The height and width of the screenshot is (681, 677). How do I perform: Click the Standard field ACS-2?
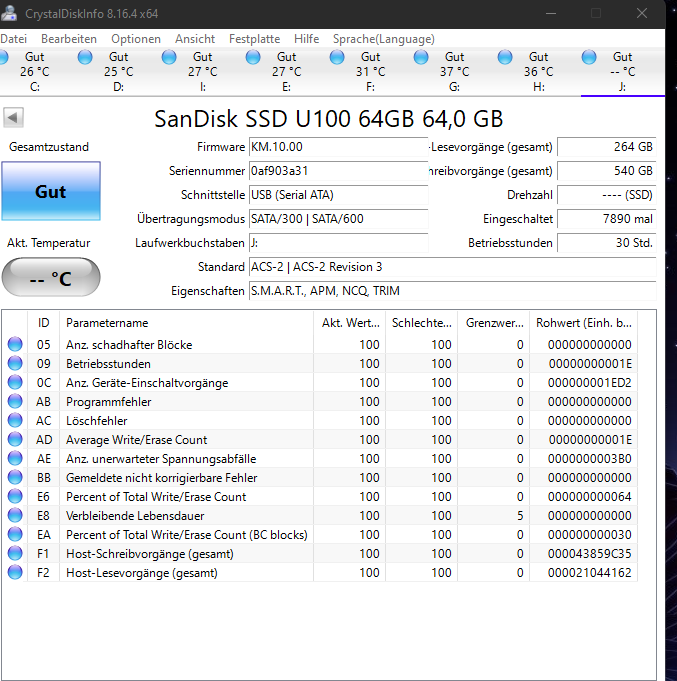click(452, 267)
